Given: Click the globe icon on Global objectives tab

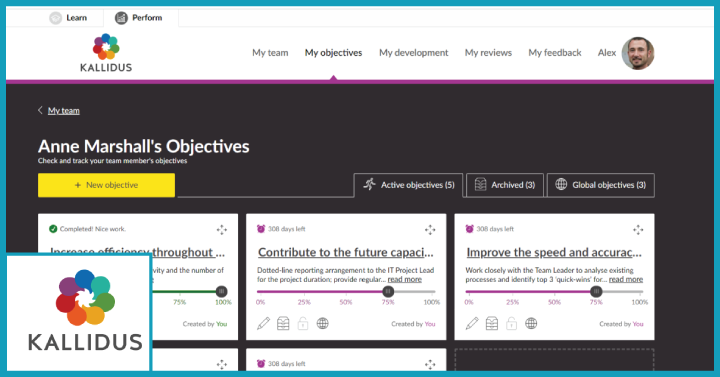Looking at the screenshot, I should click(561, 185).
